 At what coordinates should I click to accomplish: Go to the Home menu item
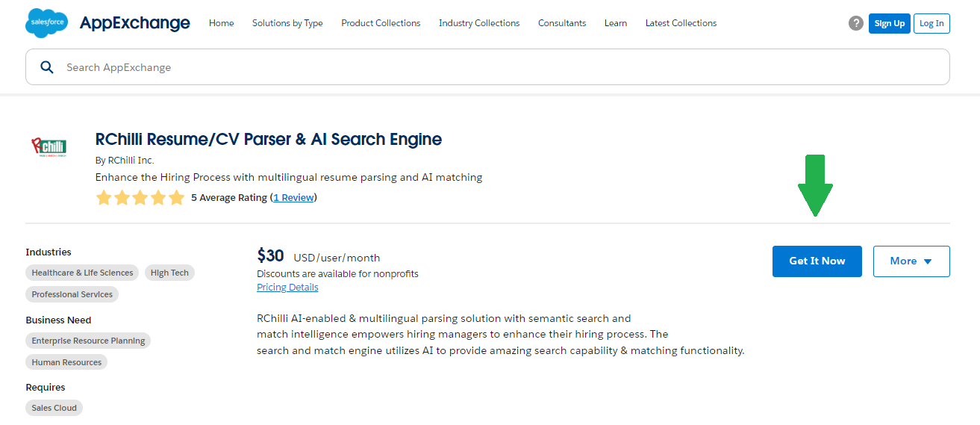pyautogui.click(x=222, y=23)
